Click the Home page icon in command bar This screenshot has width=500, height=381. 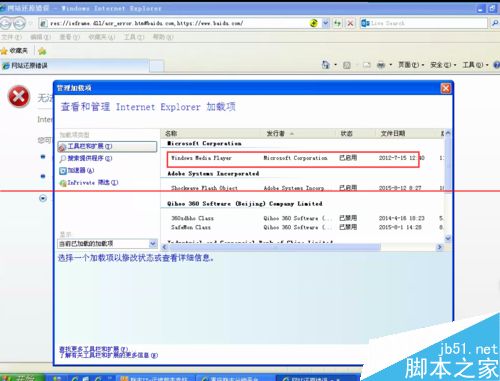click(325, 65)
